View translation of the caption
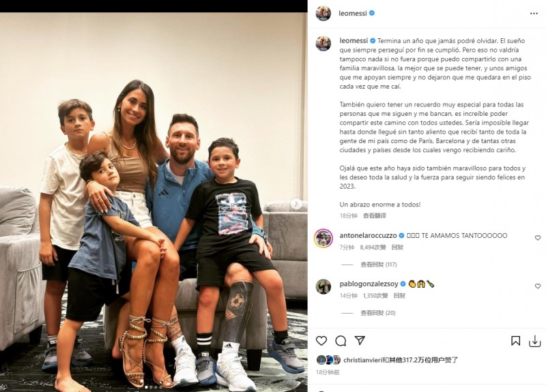The image size is (546, 392). click(x=374, y=216)
